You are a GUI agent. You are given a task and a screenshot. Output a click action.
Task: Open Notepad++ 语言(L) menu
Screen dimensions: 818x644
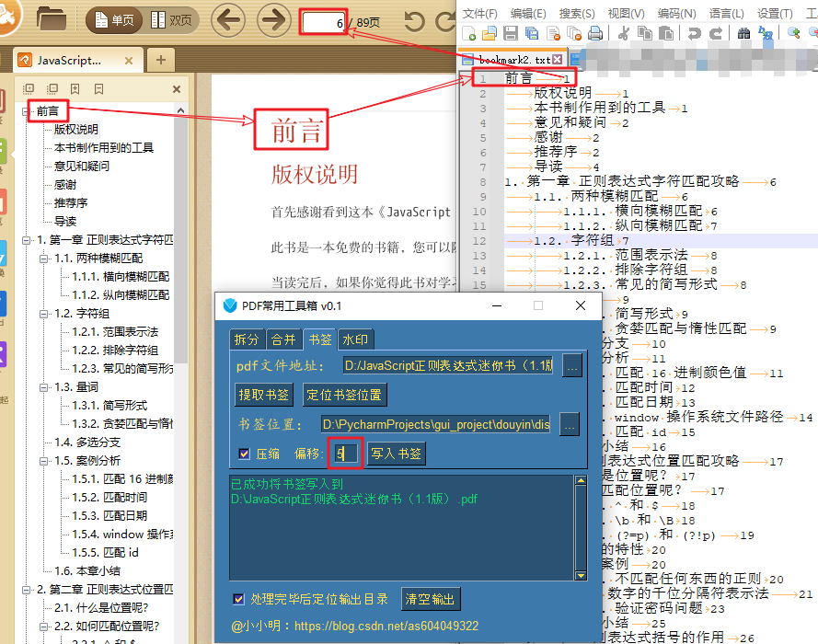pyautogui.click(x=726, y=14)
